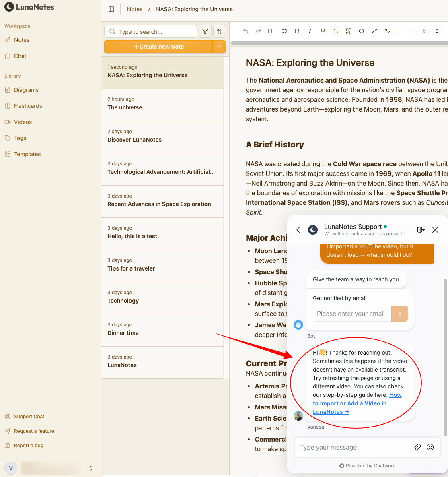Expand the Create new Note dropdown arrow
Image resolution: width=448 pixels, height=477 pixels.
219,47
